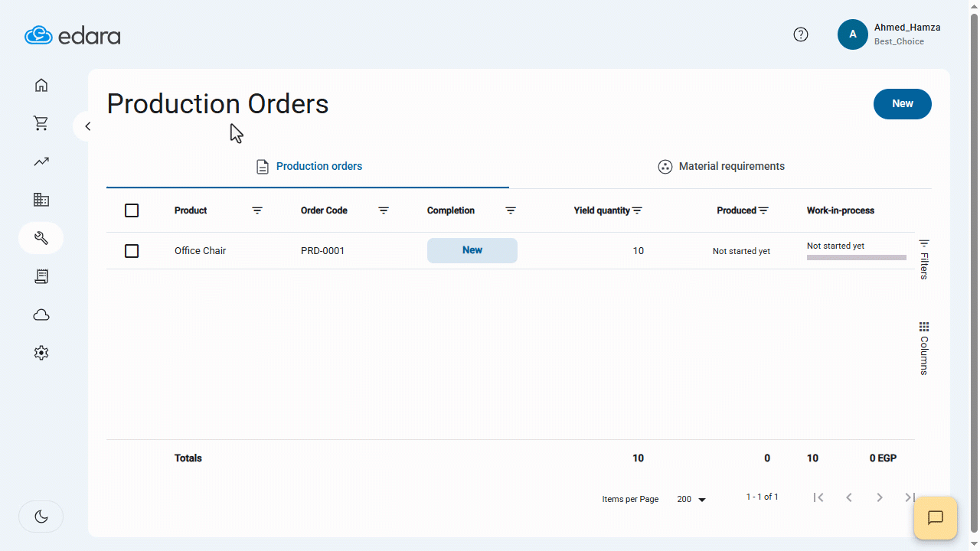Viewport: 980px width, 551px height.
Task: Open the user avatar A
Action: tap(853, 34)
